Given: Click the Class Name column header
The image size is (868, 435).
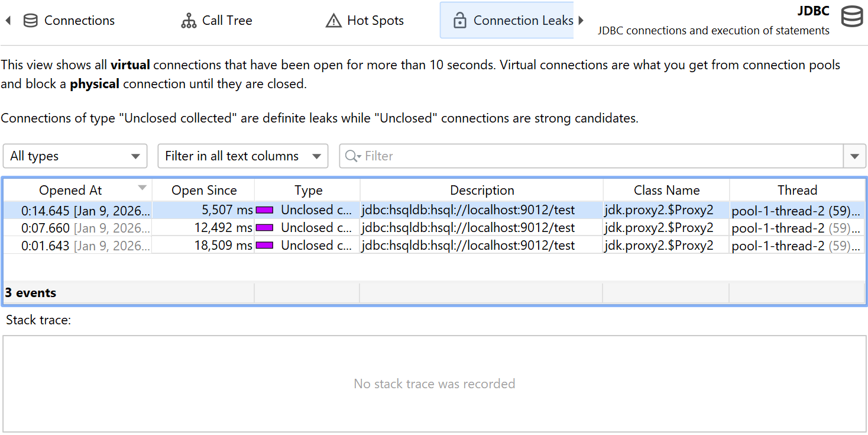Looking at the screenshot, I should (x=666, y=191).
